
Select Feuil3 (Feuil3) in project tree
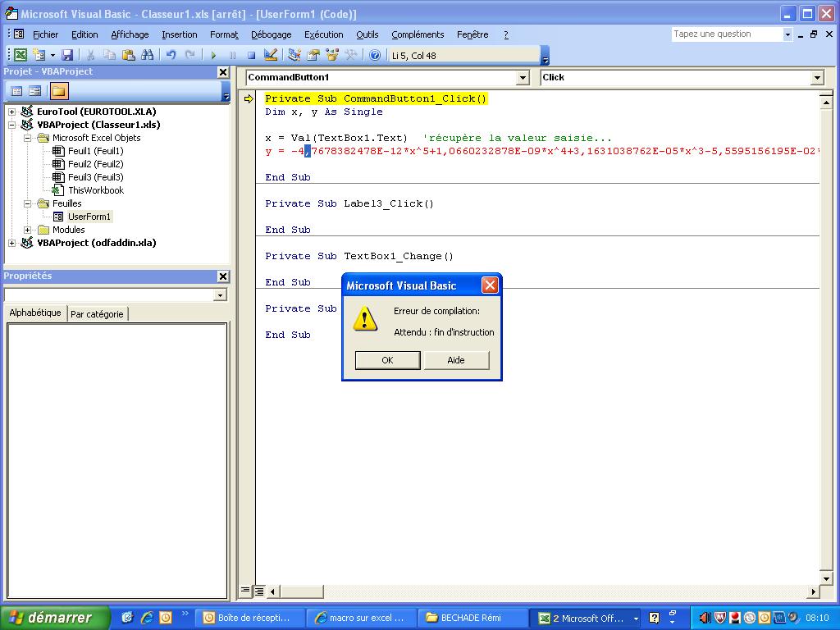coord(95,177)
